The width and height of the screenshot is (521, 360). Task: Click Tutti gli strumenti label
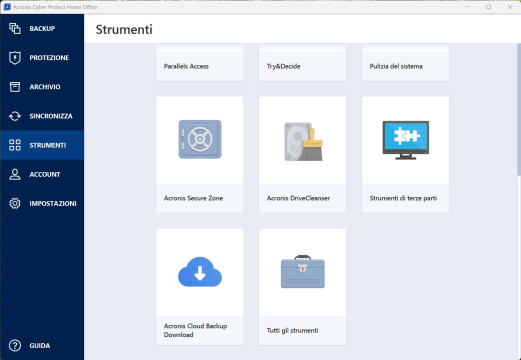[x=292, y=330]
